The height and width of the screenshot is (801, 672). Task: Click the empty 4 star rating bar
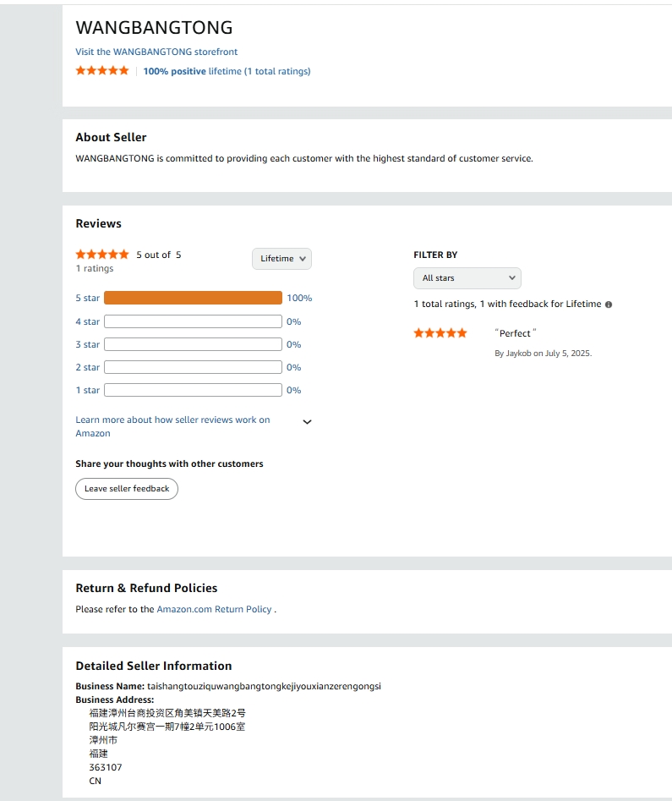(193, 321)
